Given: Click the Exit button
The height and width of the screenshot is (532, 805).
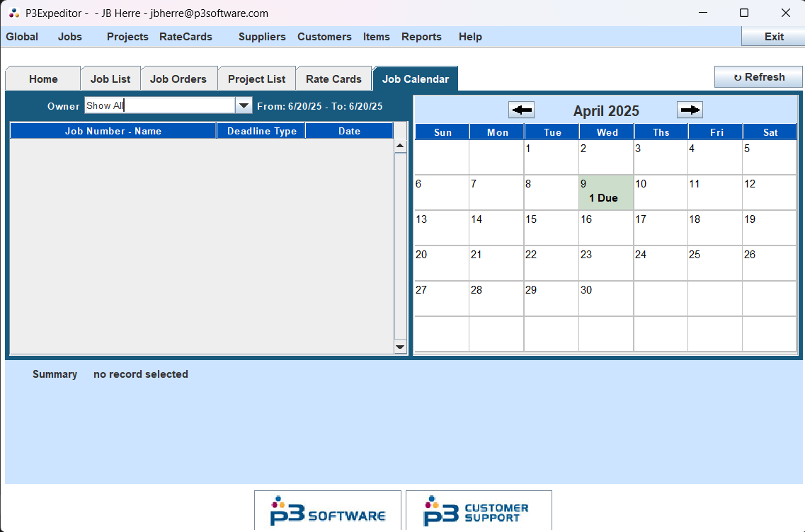Looking at the screenshot, I should (773, 36).
